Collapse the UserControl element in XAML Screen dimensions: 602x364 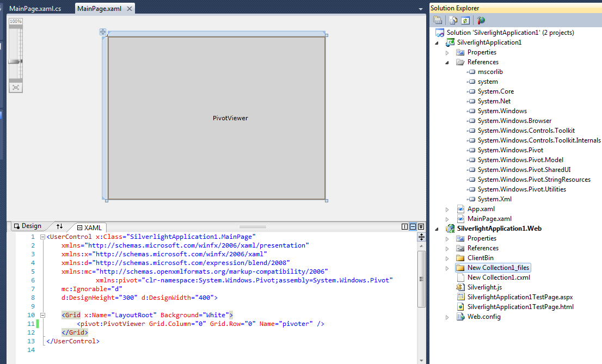pos(44,237)
